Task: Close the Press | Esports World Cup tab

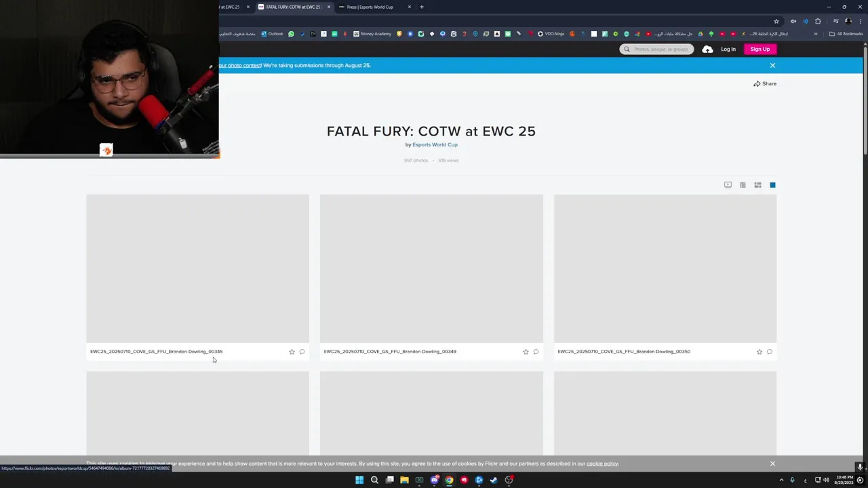Action: [410, 7]
